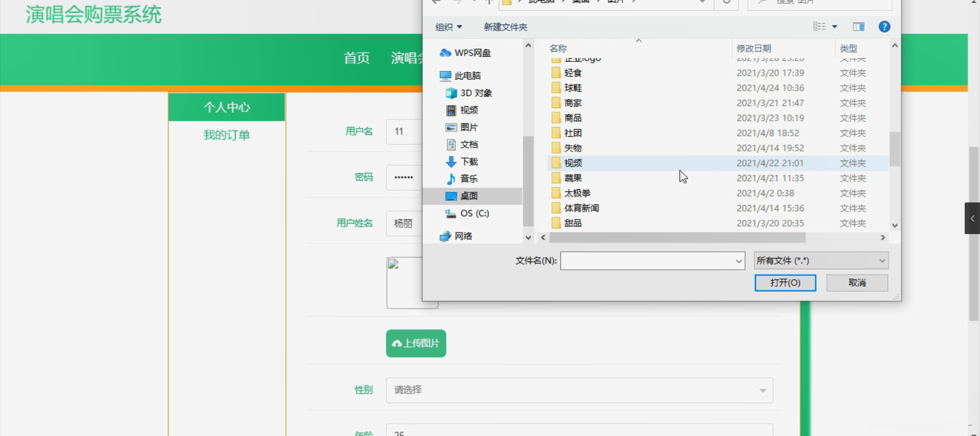Viewport: 980px width, 436px height.
Task: Open the 组织 dropdown menu
Action: tap(449, 27)
